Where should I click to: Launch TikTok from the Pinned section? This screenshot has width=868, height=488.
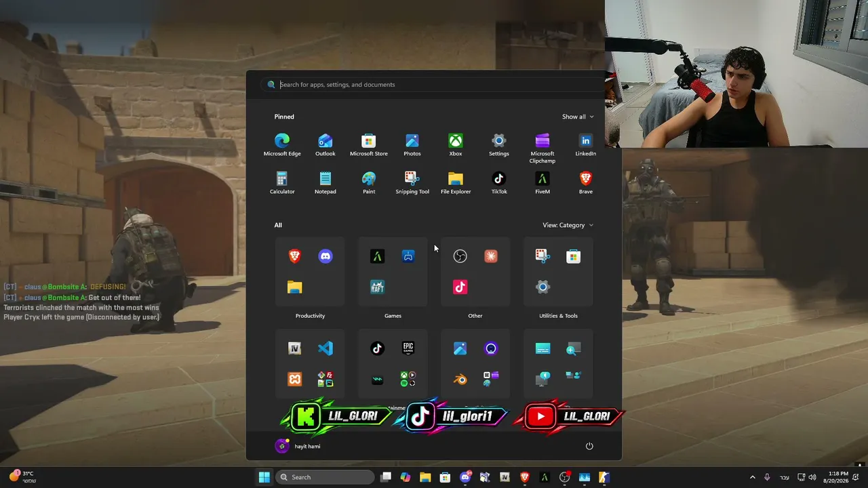coord(499,182)
